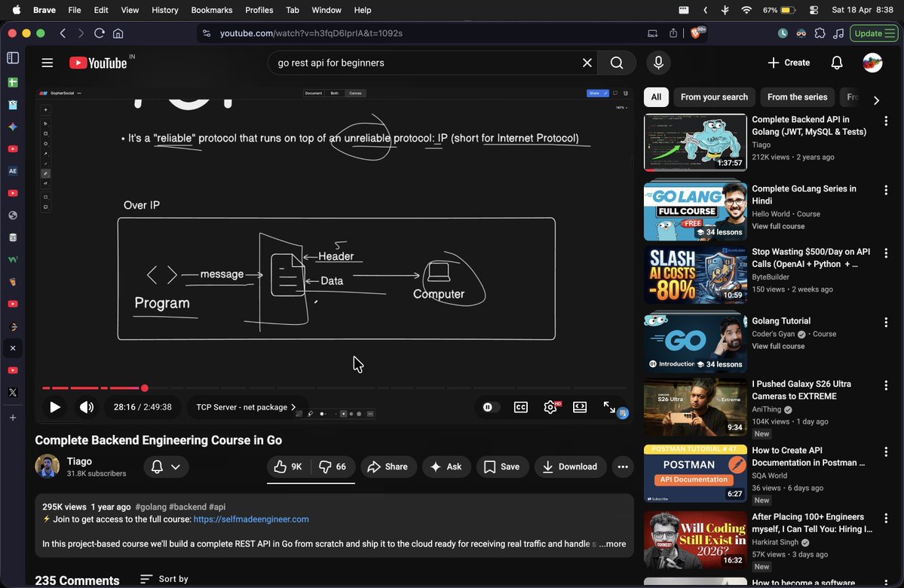The image size is (904, 588).
Task: Open YouTube notifications bell
Action: coord(837,63)
